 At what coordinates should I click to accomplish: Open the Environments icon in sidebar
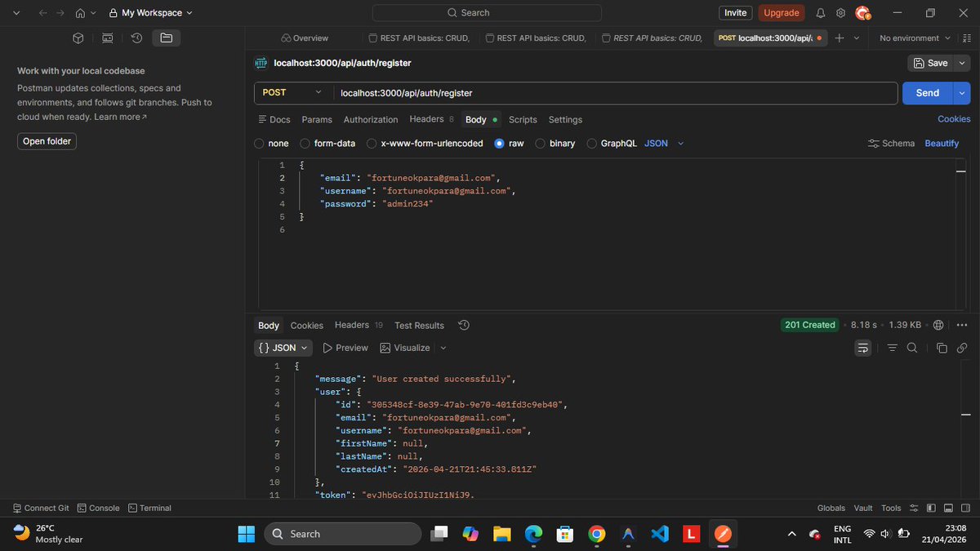pos(108,38)
